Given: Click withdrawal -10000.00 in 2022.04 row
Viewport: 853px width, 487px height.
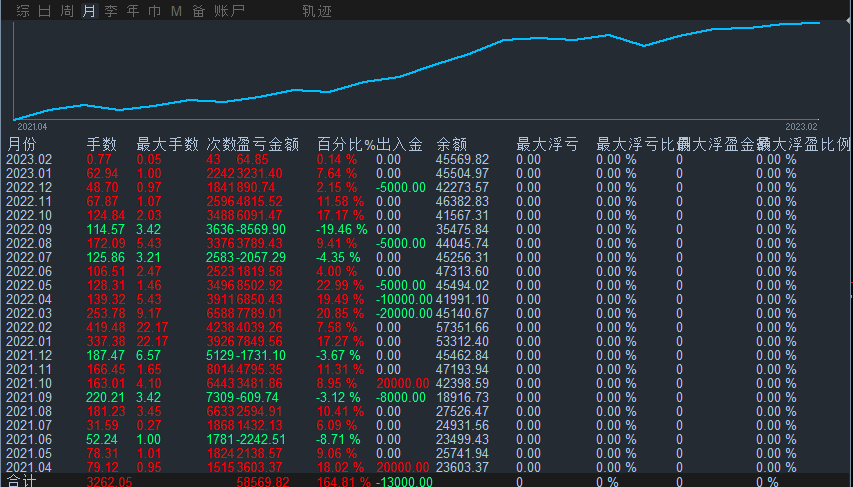Looking at the screenshot, I should (x=404, y=299).
